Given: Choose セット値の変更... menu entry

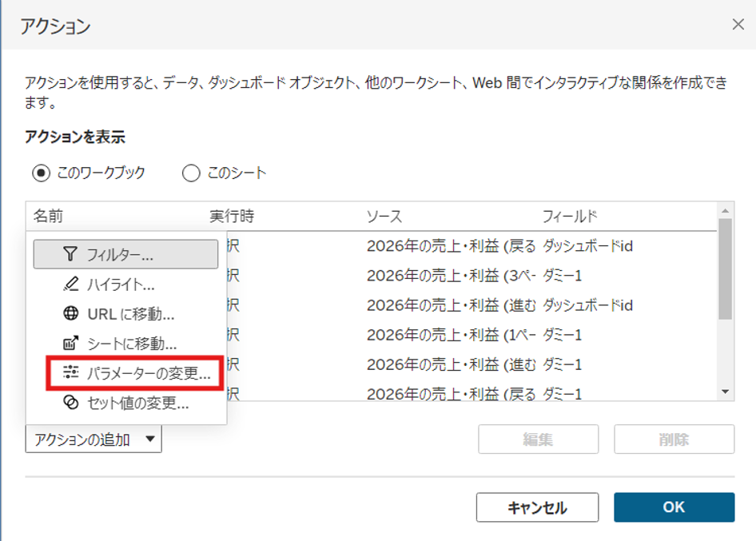Looking at the screenshot, I should point(125,403).
